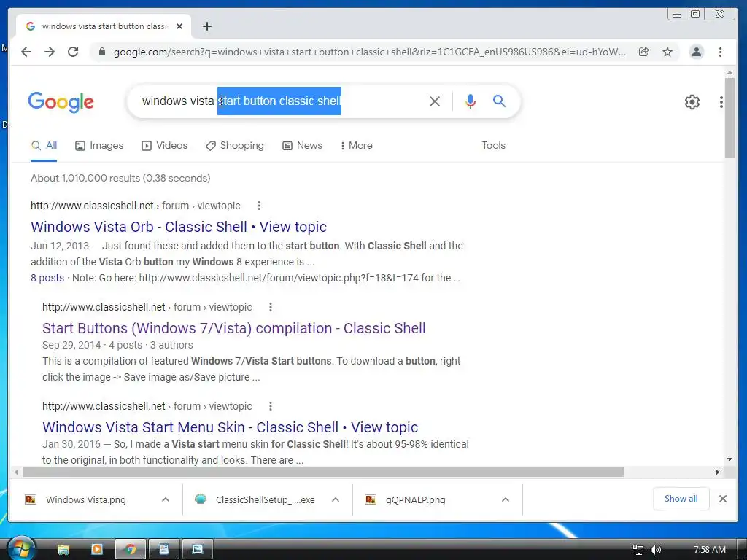Viewport: 747px width, 560px height.
Task: Click the horizontal scrollbar thumb
Action: coord(323,472)
